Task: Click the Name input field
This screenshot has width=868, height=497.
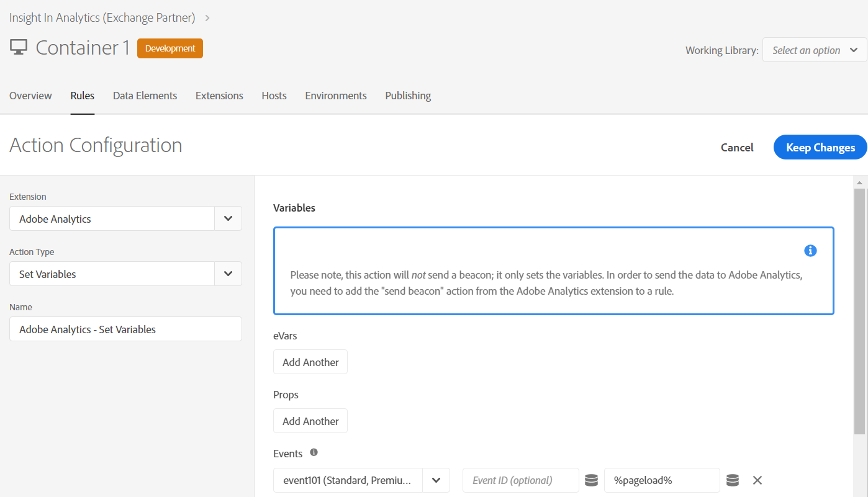Action: (125, 329)
